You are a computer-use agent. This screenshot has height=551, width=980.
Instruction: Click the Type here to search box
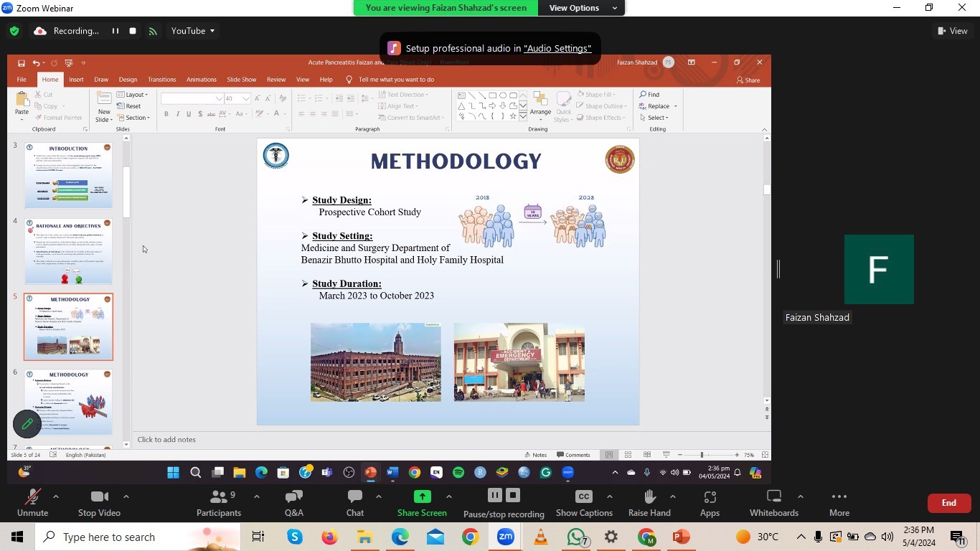pos(137,537)
